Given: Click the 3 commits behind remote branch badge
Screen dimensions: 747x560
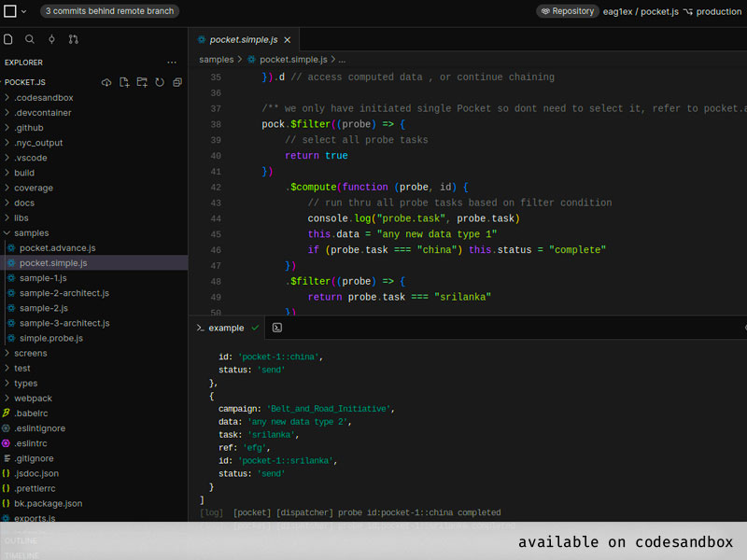Looking at the screenshot, I should (109, 11).
